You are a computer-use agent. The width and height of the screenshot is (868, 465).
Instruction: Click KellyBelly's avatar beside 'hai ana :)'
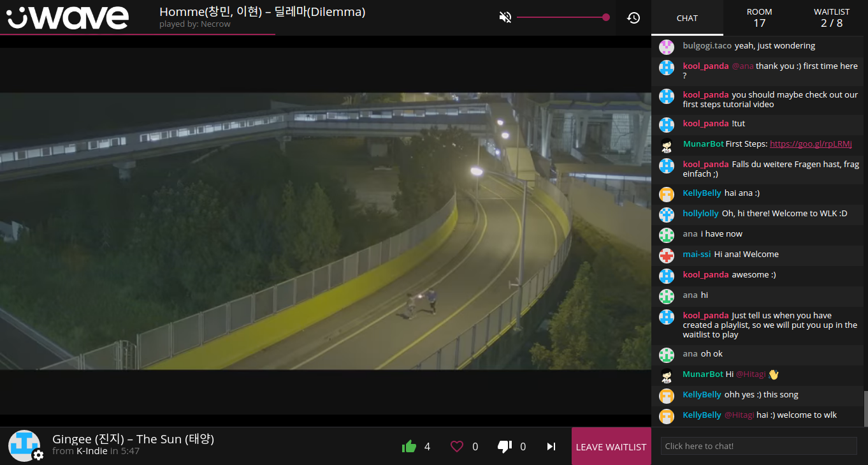[x=667, y=194]
